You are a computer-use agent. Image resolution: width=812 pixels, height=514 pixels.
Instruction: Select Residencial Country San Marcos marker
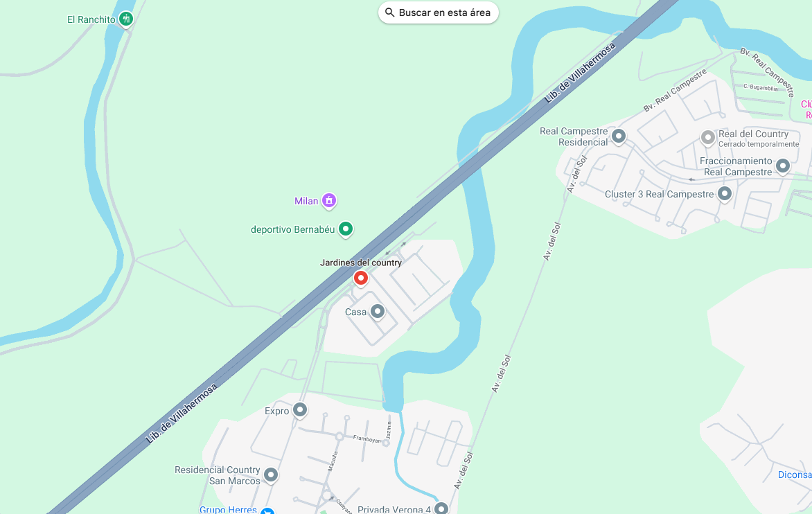[x=271, y=475]
